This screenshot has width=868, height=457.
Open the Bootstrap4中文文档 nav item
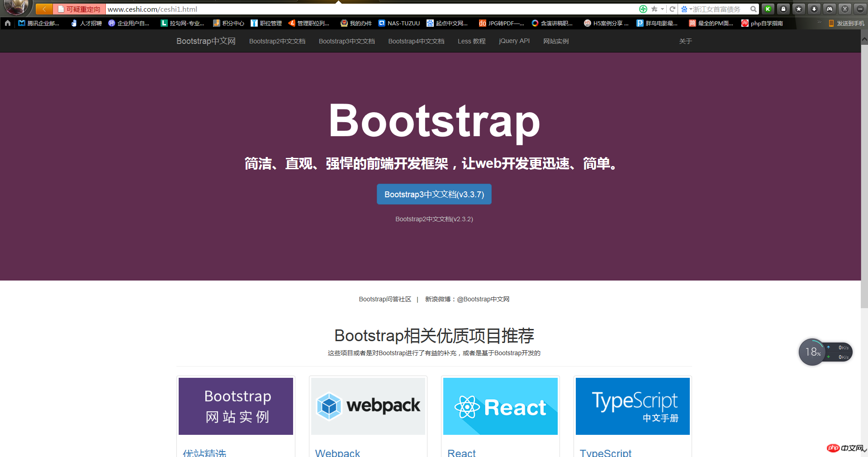tap(416, 41)
